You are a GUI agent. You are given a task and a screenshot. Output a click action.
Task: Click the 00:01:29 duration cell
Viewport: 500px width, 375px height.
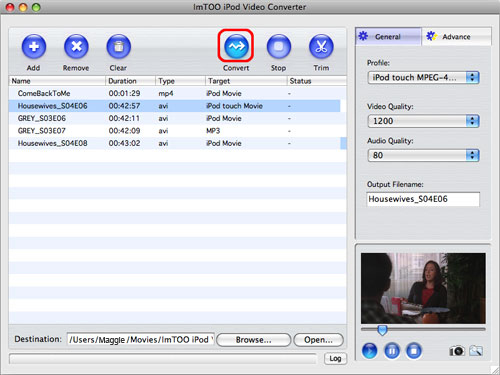124,93
